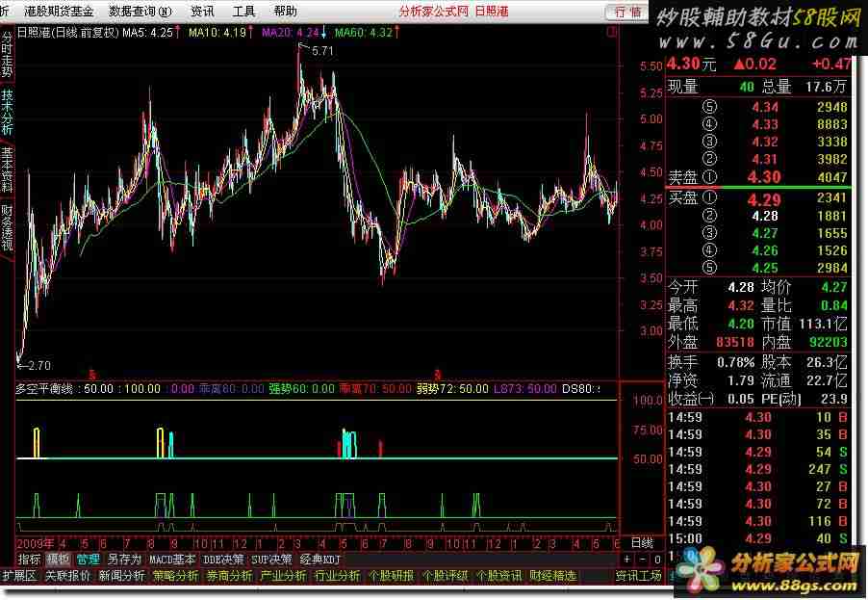
Task: Click the 0 reset button beside minus
Action: click(x=657, y=560)
